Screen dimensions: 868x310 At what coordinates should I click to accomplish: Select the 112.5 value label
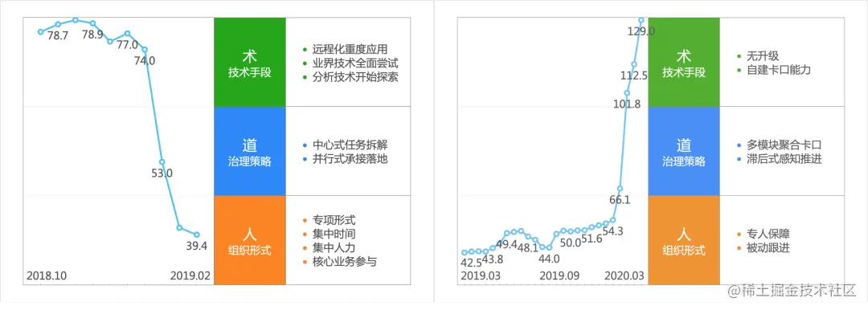(634, 75)
